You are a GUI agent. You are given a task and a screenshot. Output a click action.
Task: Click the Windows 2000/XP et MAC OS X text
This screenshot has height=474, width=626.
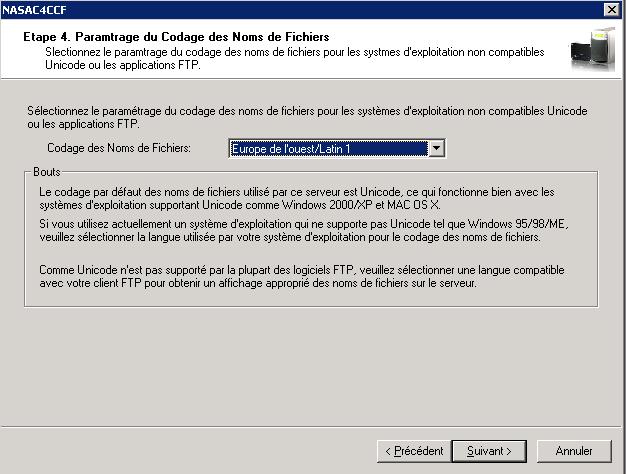click(361, 205)
